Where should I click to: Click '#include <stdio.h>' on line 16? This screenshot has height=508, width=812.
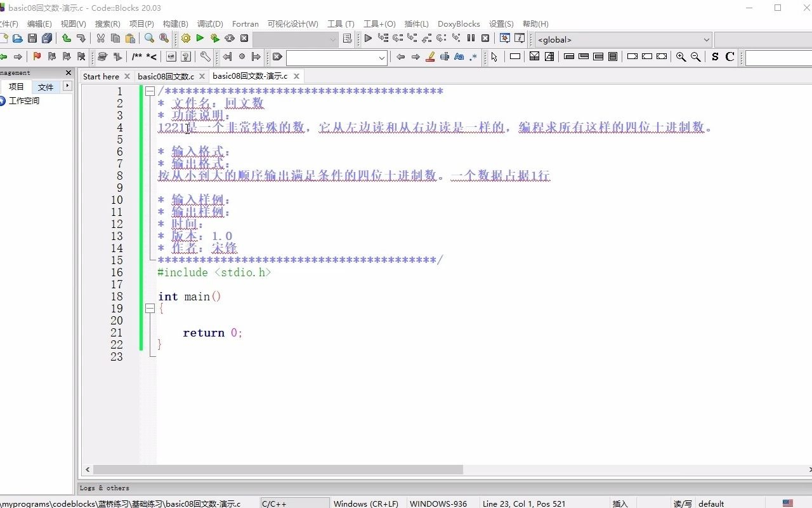point(214,272)
